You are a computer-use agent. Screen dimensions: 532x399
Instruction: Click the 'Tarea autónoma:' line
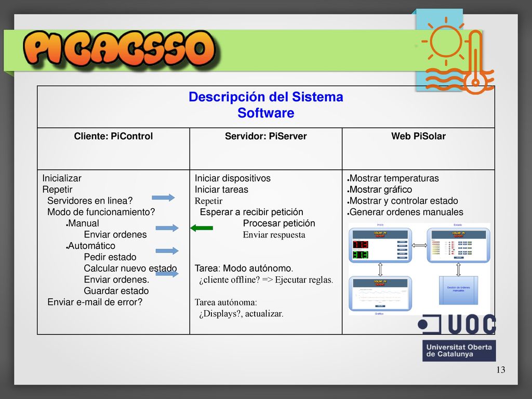coord(226,302)
